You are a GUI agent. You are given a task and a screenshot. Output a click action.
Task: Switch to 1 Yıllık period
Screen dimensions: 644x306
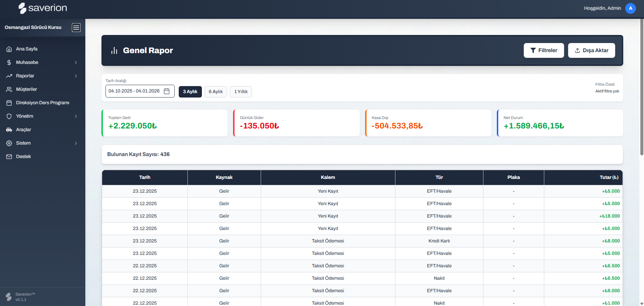tap(241, 92)
